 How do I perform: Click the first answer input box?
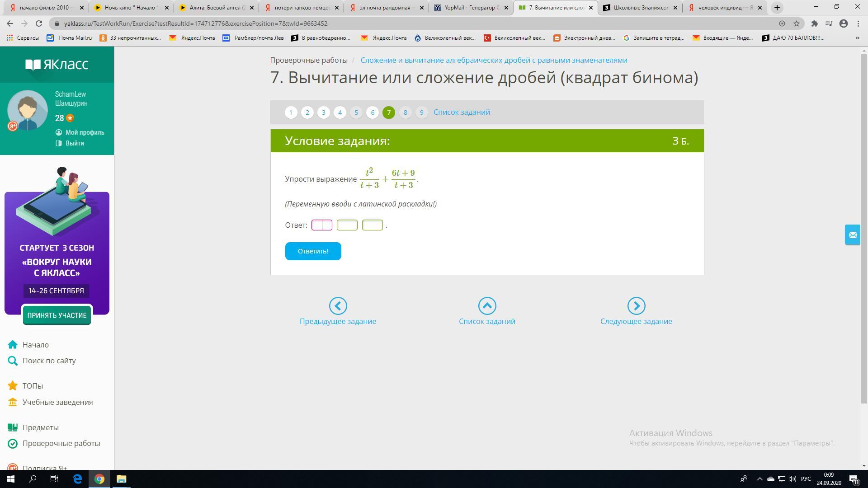322,225
